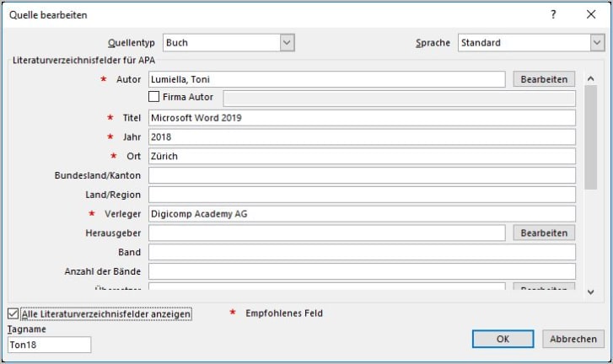The height and width of the screenshot is (364, 613).
Task: Click the Verleger label
Action: click(122, 214)
